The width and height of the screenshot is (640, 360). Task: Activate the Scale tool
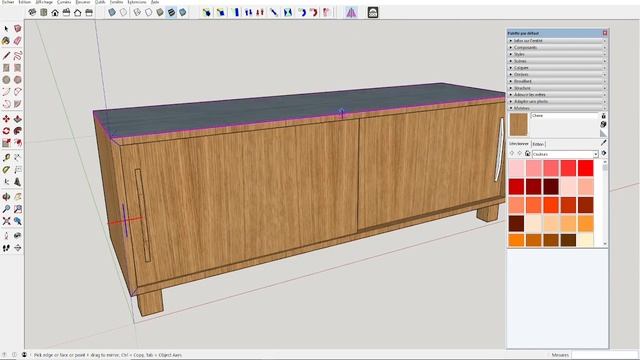6,143
